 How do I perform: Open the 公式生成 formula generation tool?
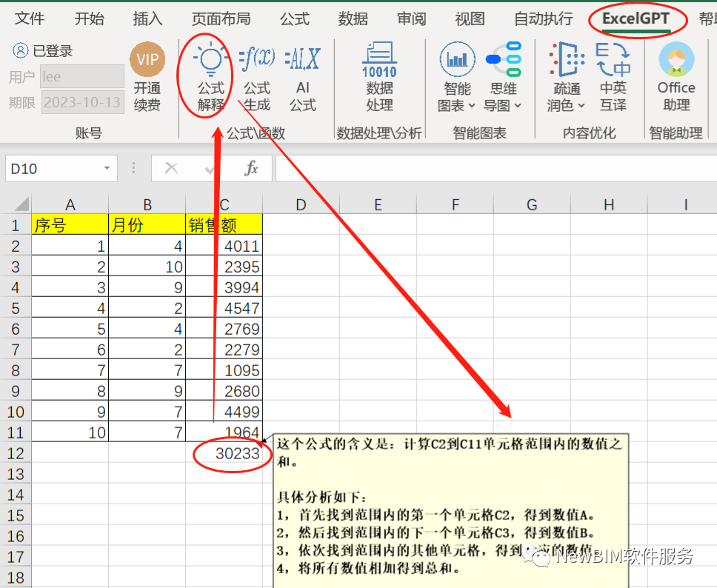[256, 78]
